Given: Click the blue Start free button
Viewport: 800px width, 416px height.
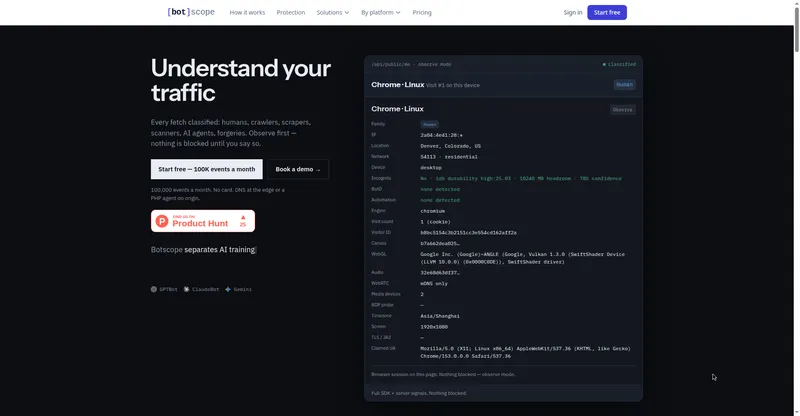Looking at the screenshot, I should click(607, 12).
